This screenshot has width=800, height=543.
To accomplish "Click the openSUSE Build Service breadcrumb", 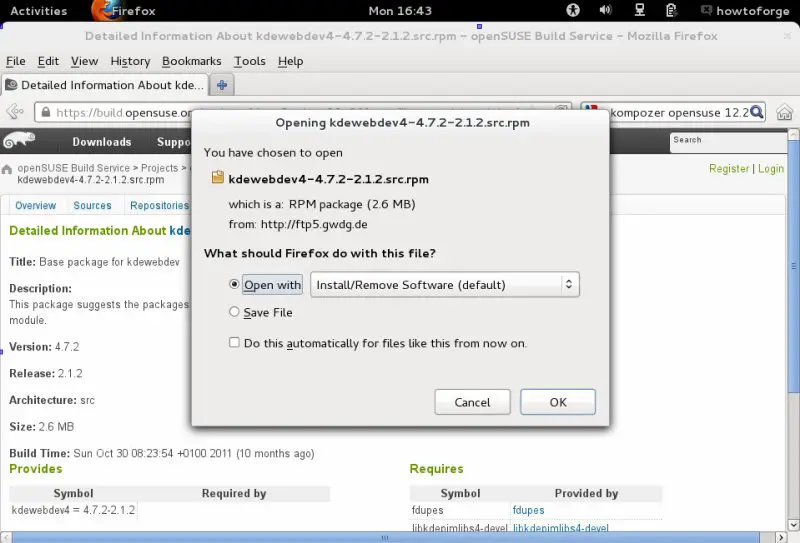I will (73, 168).
